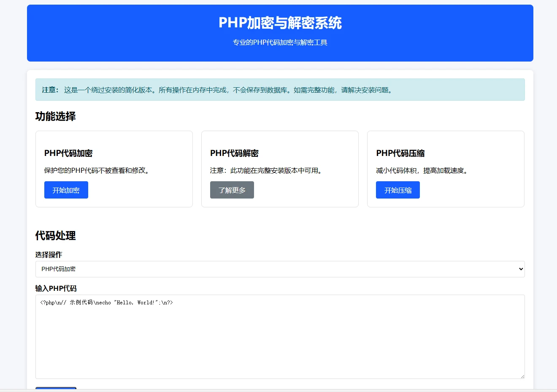Click the text 减小代码体积，提高加载速度
This screenshot has height=392, width=557.
[x=422, y=171]
